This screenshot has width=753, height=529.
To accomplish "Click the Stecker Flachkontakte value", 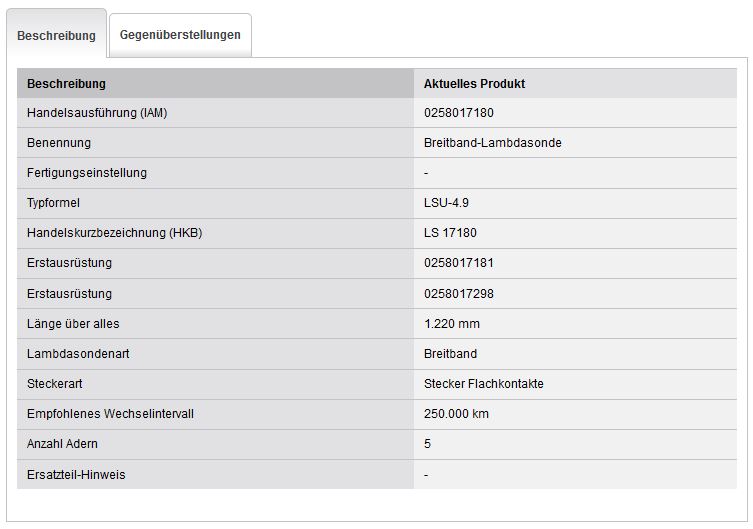I will point(483,384).
